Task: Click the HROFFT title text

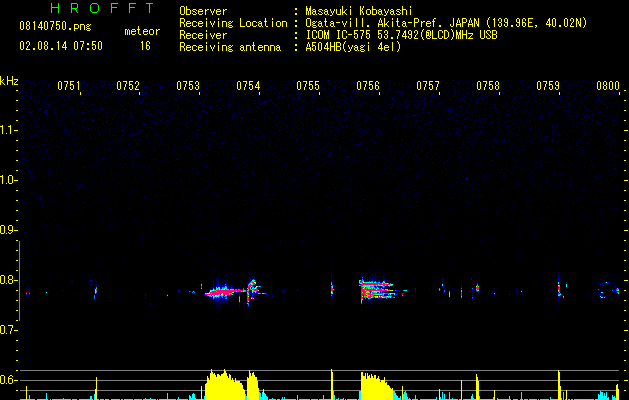Action: (x=103, y=8)
